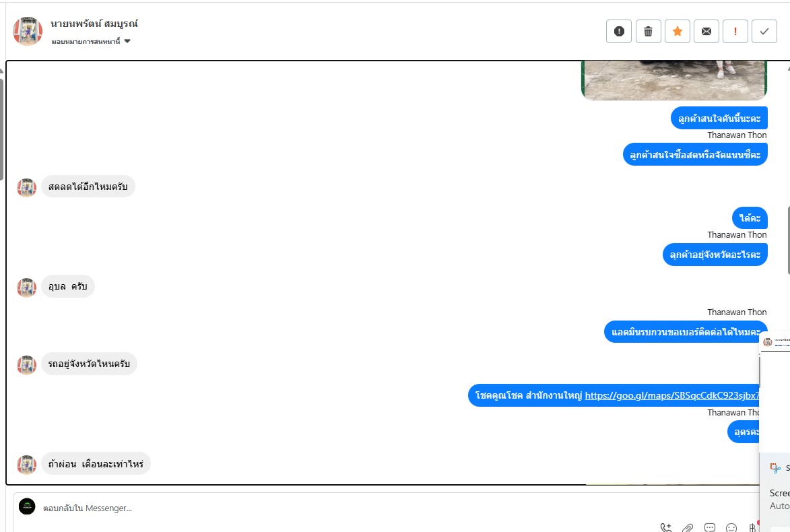The width and height of the screenshot is (790, 532).
Task: Open saved replies speech bubble icon
Action: pyautogui.click(x=709, y=527)
